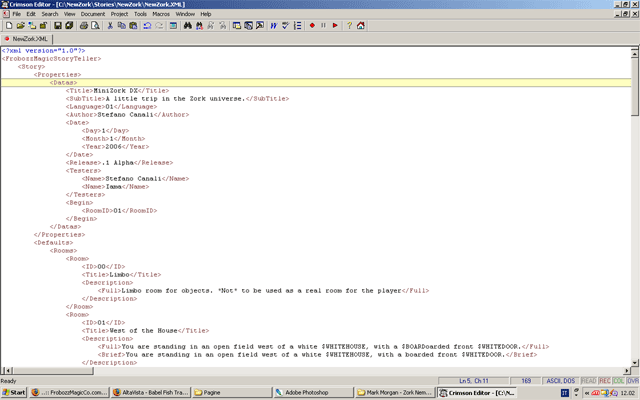Click the Copy toolbar icon
Screen dimensions: 640x400
121,25
